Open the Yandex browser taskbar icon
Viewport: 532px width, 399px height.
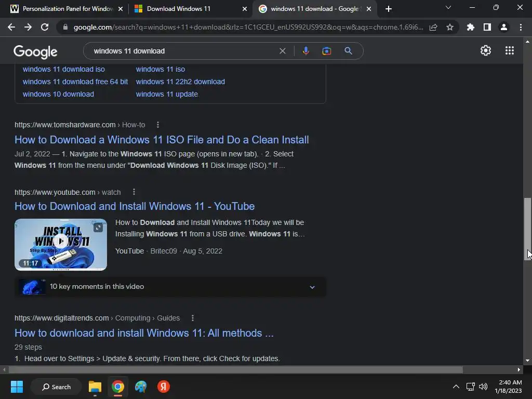(x=164, y=387)
